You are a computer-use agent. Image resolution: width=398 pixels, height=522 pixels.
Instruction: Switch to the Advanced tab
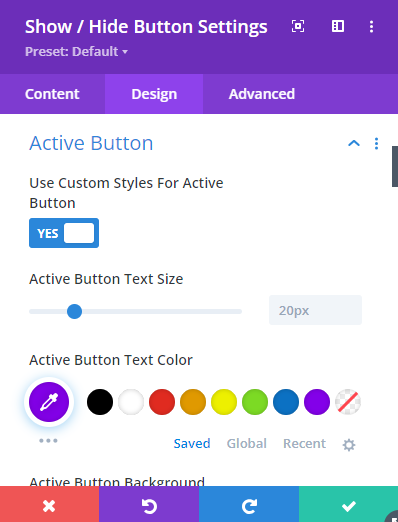(262, 94)
